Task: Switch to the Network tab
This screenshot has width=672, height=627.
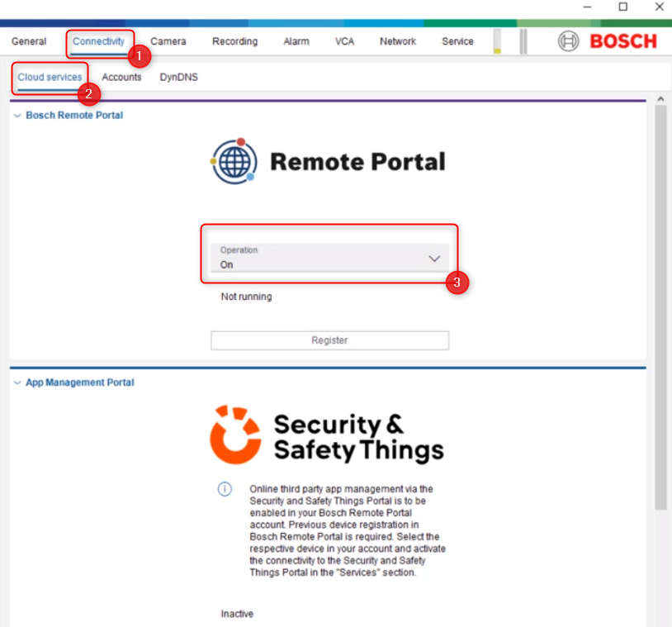Action: tap(398, 41)
